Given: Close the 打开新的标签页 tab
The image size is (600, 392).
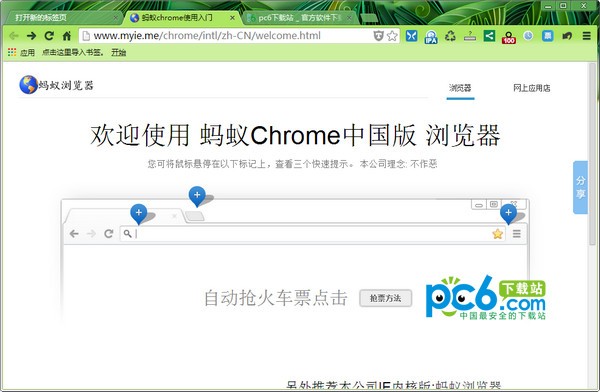Looking at the screenshot, I should pyautogui.click(x=116, y=18).
